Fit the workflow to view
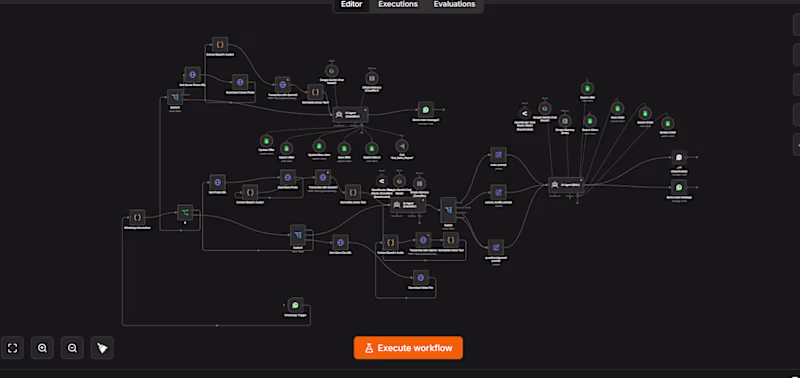800x378 pixels. pos(12,348)
